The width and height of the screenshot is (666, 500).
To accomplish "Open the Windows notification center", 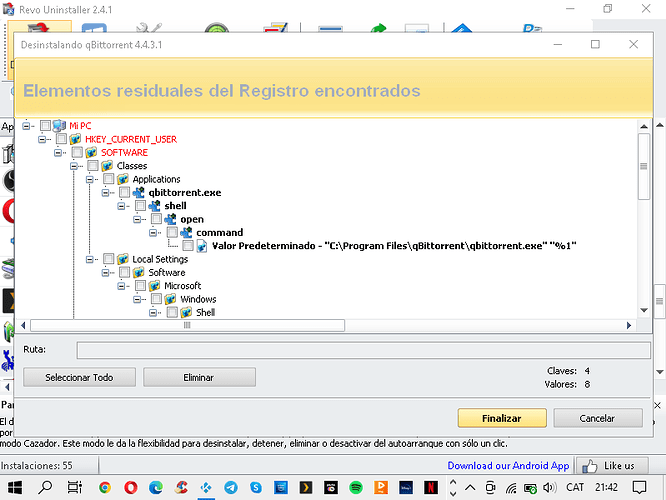I will 639,487.
